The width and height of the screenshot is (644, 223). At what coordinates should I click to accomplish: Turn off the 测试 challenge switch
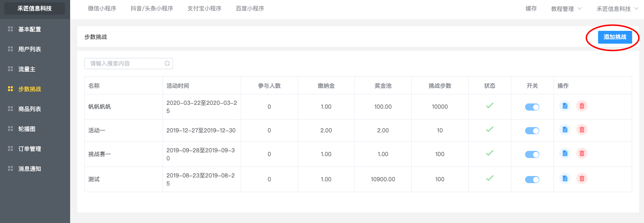(532, 179)
